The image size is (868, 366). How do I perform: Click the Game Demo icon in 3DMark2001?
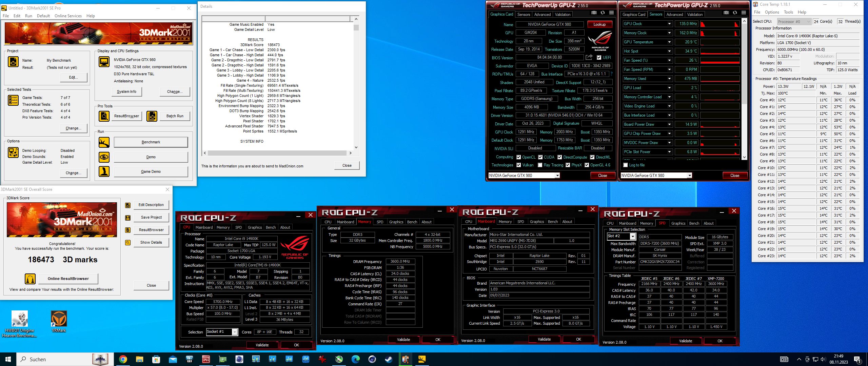[x=104, y=171]
